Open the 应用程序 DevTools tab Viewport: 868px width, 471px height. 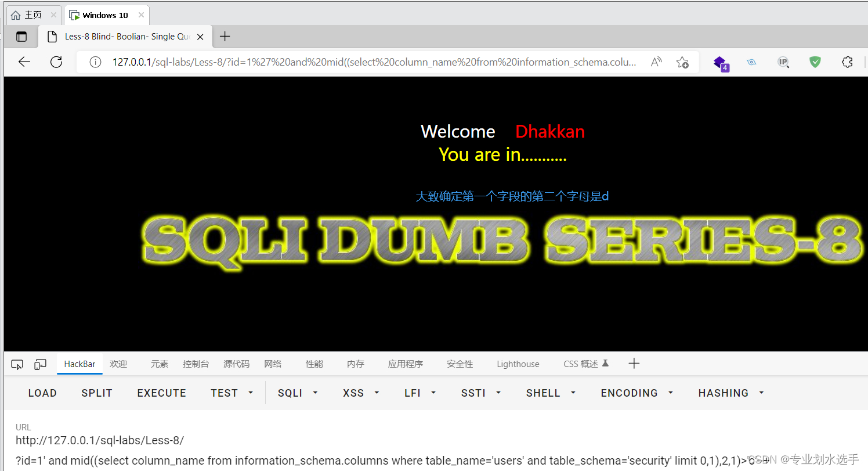pos(406,364)
